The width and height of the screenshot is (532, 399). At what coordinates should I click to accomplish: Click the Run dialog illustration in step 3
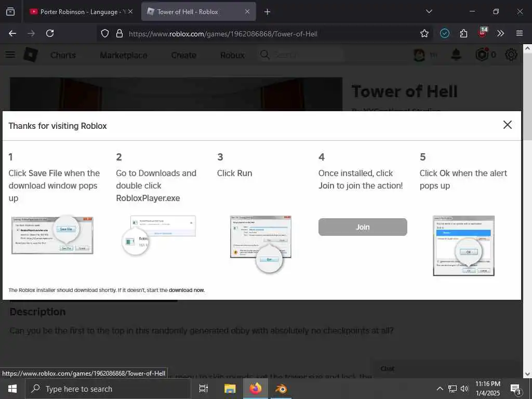(261, 244)
